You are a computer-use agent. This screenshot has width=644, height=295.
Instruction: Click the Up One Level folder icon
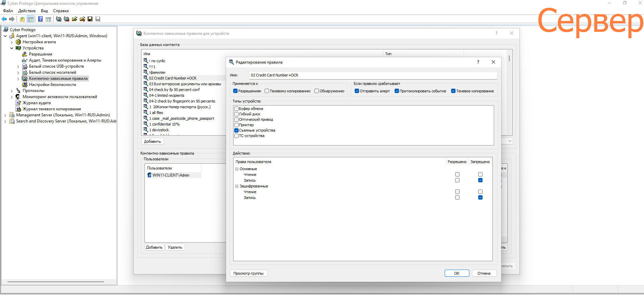22,19
